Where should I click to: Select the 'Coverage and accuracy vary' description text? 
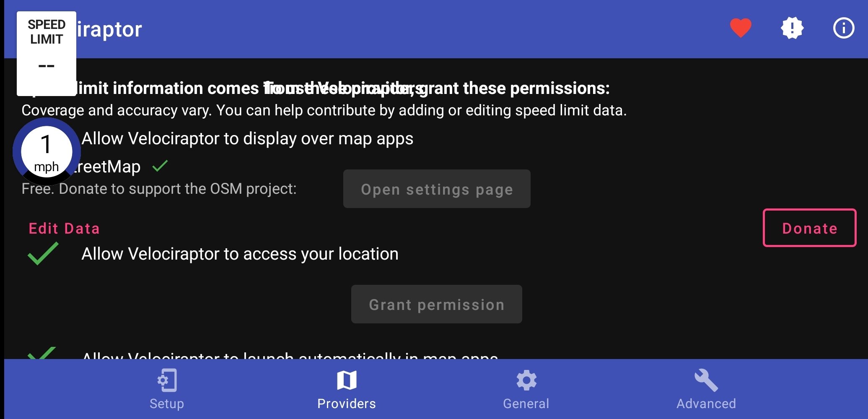[x=324, y=110]
